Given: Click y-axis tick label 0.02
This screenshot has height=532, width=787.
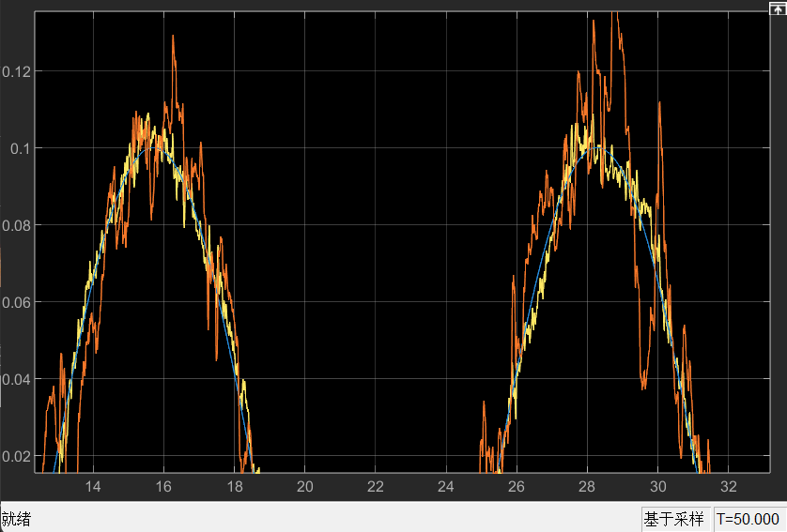Looking at the screenshot, I should [16, 456].
